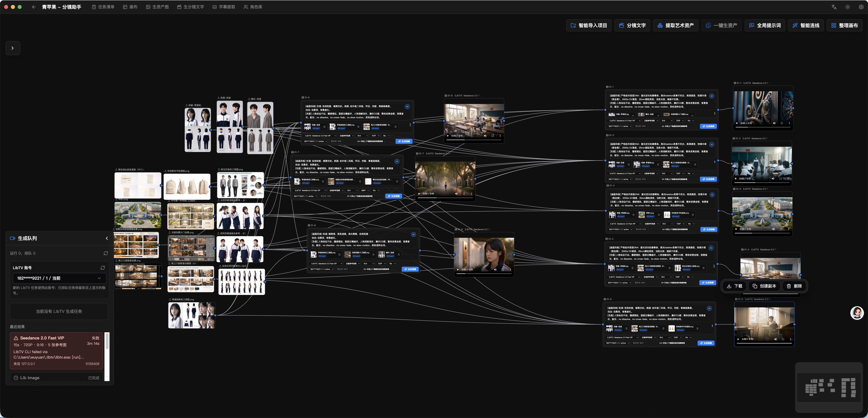Open the 角色库 tab
Screen dimensions: 868x418
[x=253, y=7]
